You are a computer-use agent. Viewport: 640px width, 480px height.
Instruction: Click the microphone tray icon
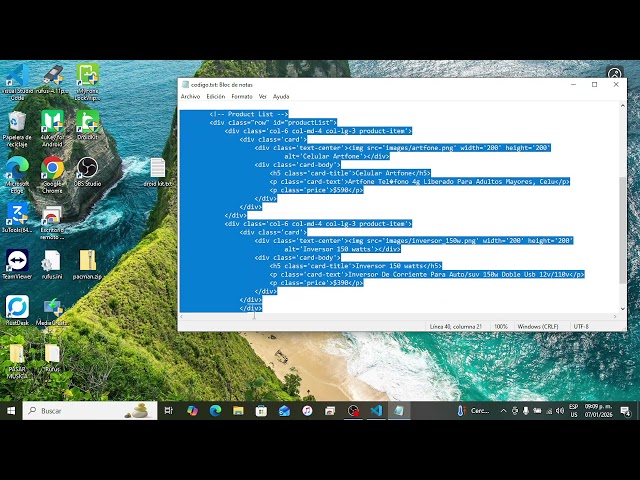(526, 411)
